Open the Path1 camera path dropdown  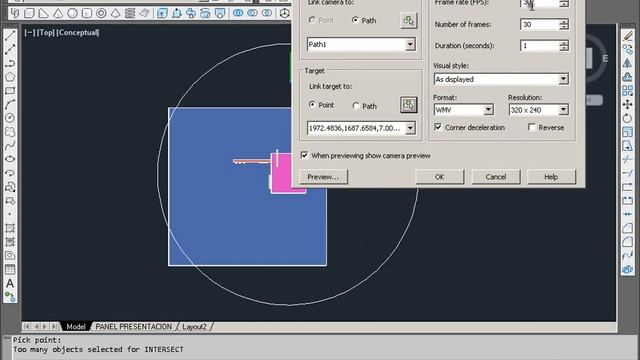tap(410, 44)
